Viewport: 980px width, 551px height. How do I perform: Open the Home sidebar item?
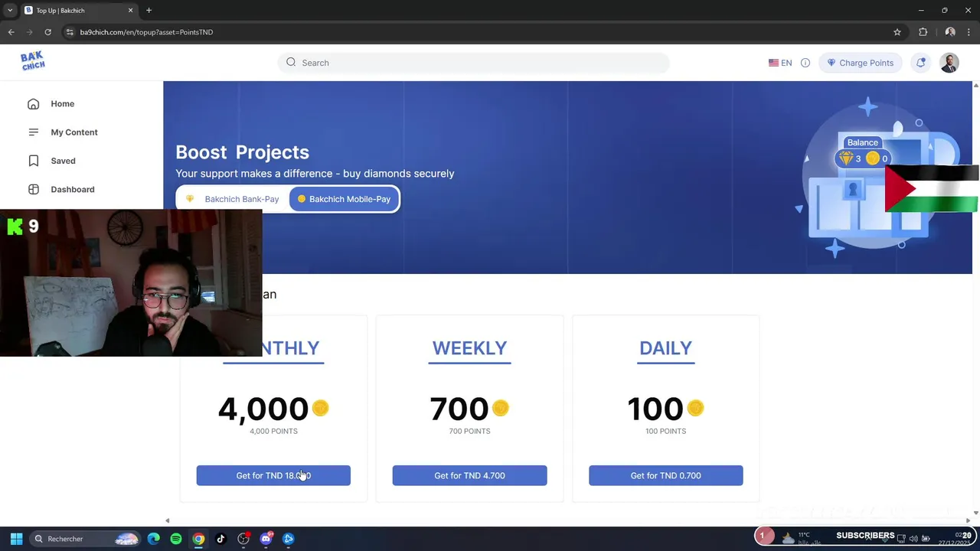pos(62,104)
